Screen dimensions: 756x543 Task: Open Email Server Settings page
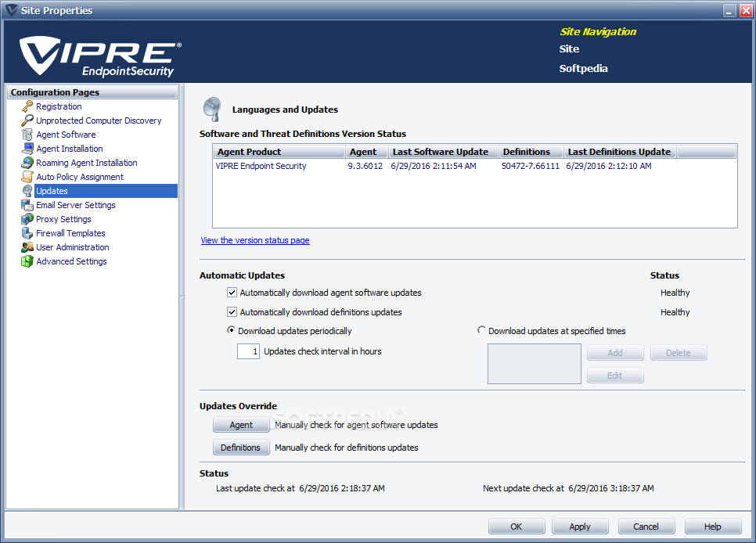click(76, 205)
